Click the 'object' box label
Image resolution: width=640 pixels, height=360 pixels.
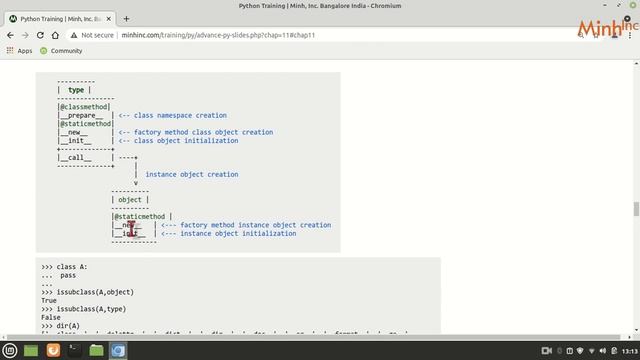pyautogui.click(x=129, y=200)
